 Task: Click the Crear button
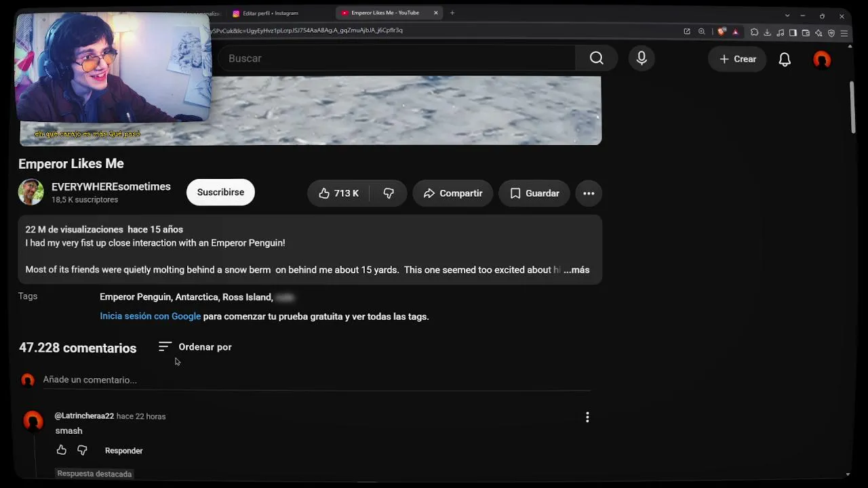coord(737,59)
